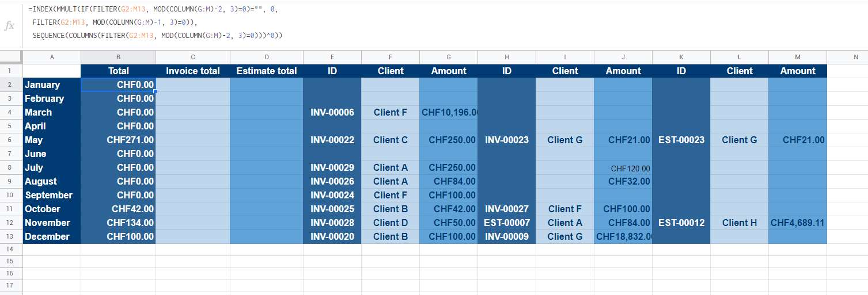The image size is (868, 295).
Task: Select the March row label
Action: [52, 112]
